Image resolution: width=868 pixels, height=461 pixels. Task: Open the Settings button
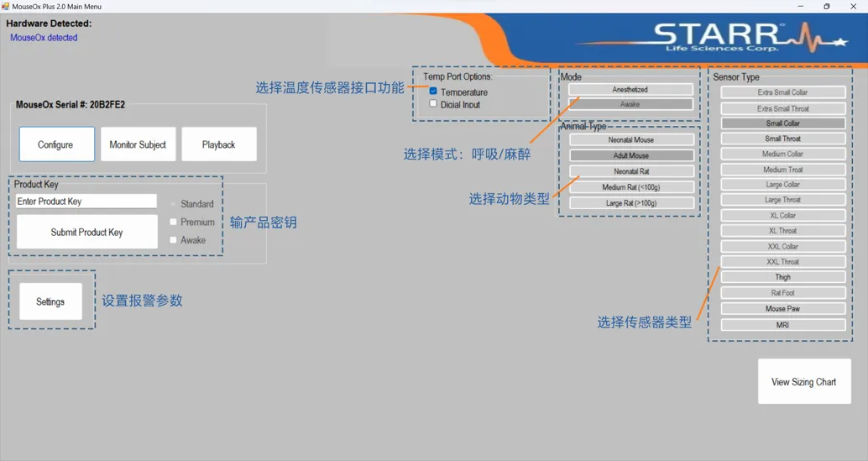point(50,301)
